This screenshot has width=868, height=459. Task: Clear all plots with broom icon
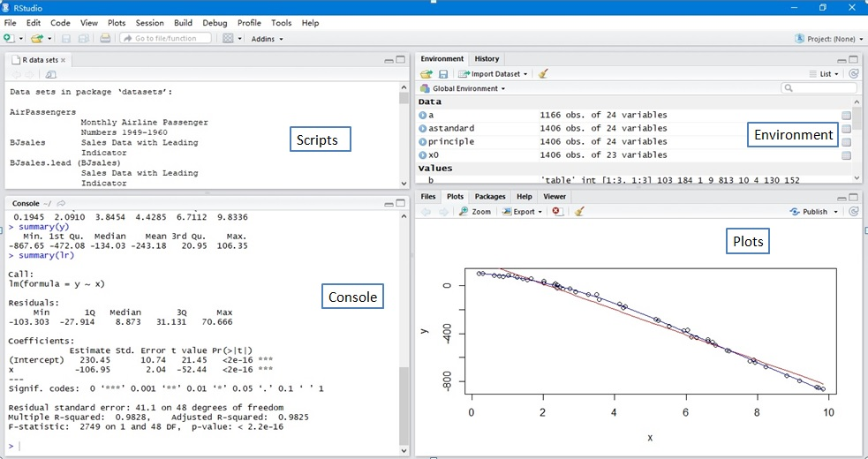coord(579,212)
